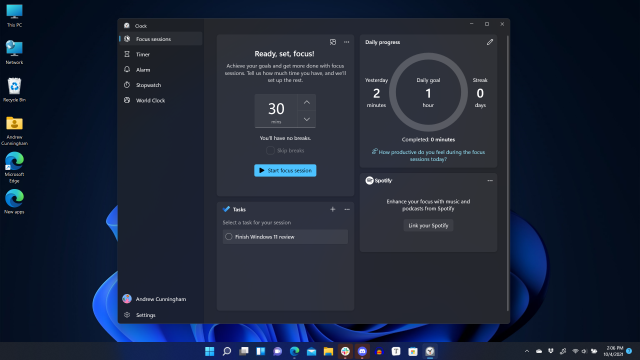The image size is (640, 360).
Task: Open the Alarm page
Action: pyautogui.click(x=161, y=70)
